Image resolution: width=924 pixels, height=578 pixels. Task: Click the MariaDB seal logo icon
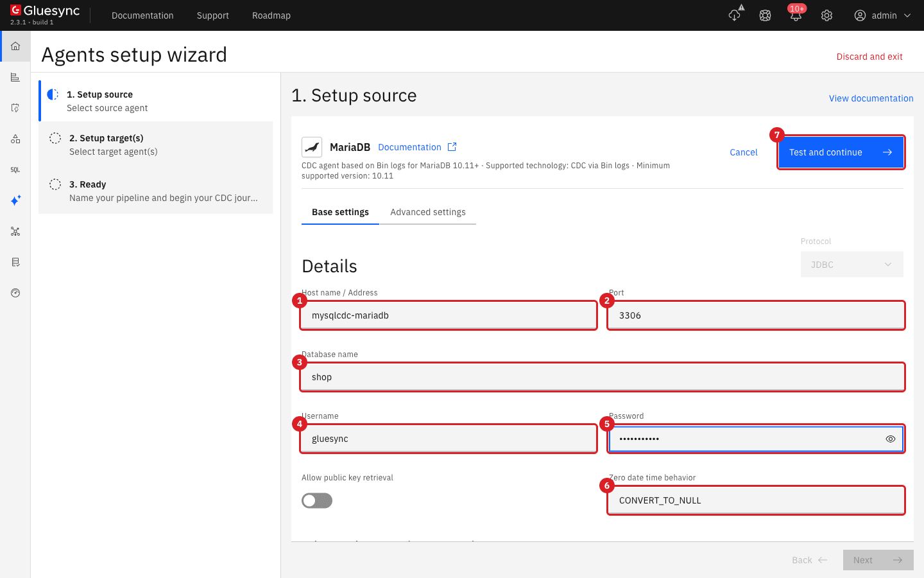[312, 147]
